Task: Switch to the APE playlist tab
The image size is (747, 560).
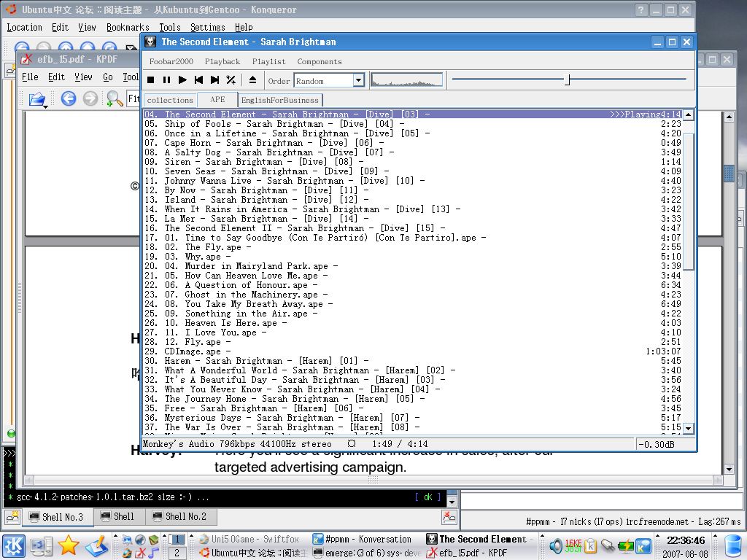Action: pyautogui.click(x=217, y=99)
